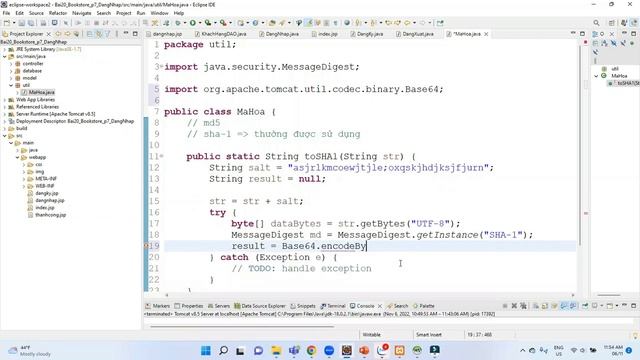Open the Project menu
Screen dimensions: 640x360
(124, 13)
